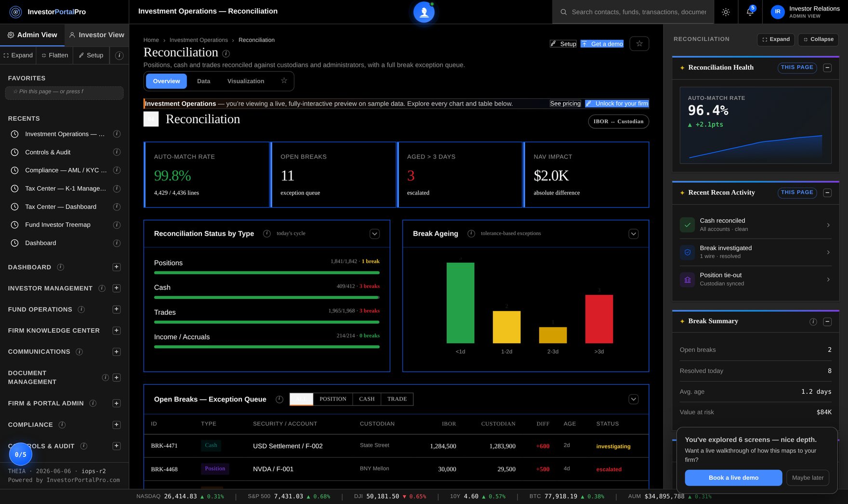Image resolution: width=848 pixels, height=504 pixels.
Task: Click info icon beside FUND OPERATIONS section
Action: (x=81, y=310)
